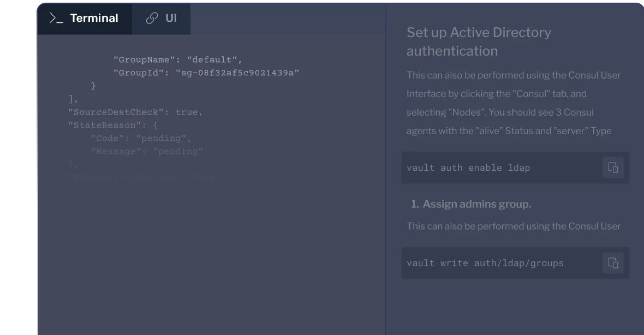Viewport: 644px width, 335px height.
Task: Click the clipboard icon beside the ldap auth snippet
Action: (613, 167)
